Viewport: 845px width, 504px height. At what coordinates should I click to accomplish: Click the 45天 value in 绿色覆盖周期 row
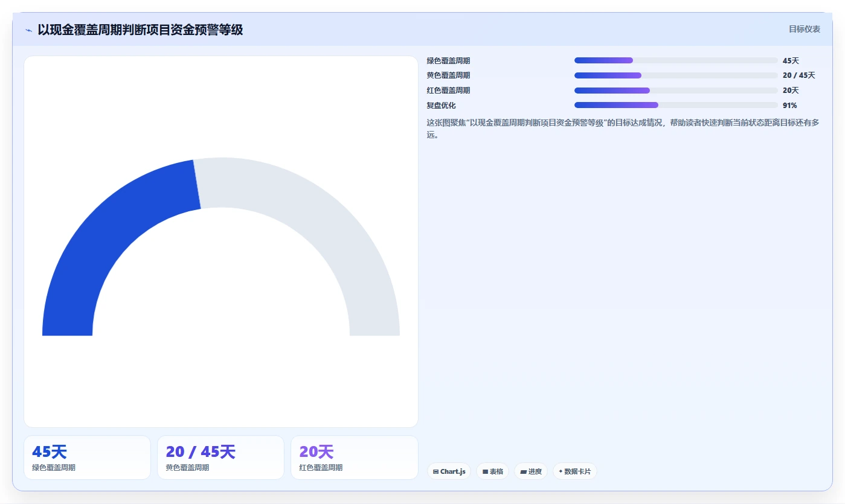point(791,61)
